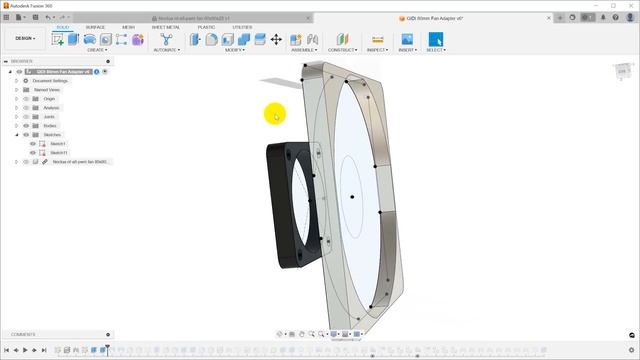Toggle visibility of root GIDI Fan Adapter component

click(19, 72)
